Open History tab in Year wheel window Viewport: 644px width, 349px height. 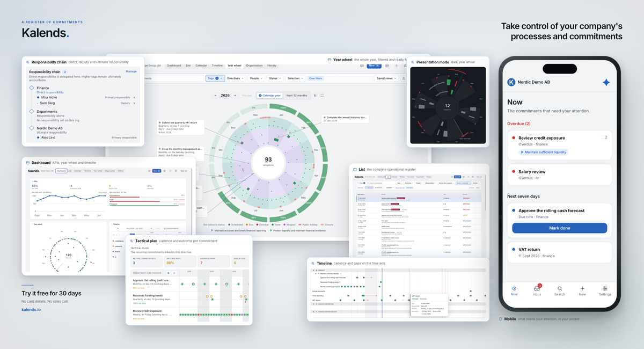pyautogui.click(x=272, y=66)
